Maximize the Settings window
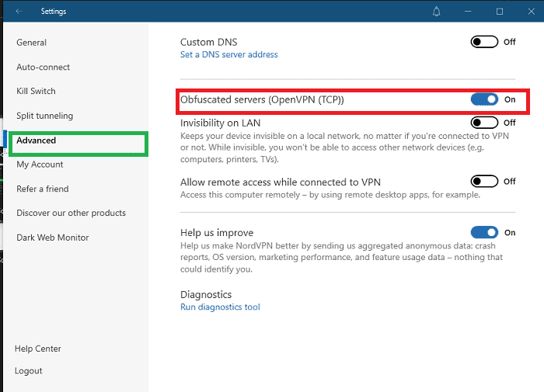This screenshot has height=392, width=544. pyautogui.click(x=500, y=11)
